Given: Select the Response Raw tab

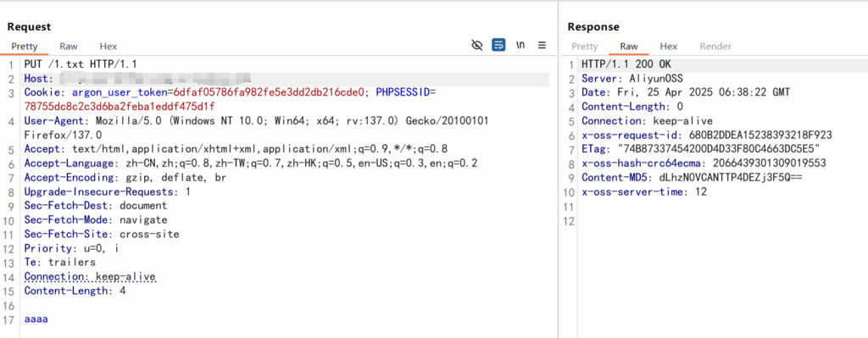Looking at the screenshot, I should tap(629, 47).
